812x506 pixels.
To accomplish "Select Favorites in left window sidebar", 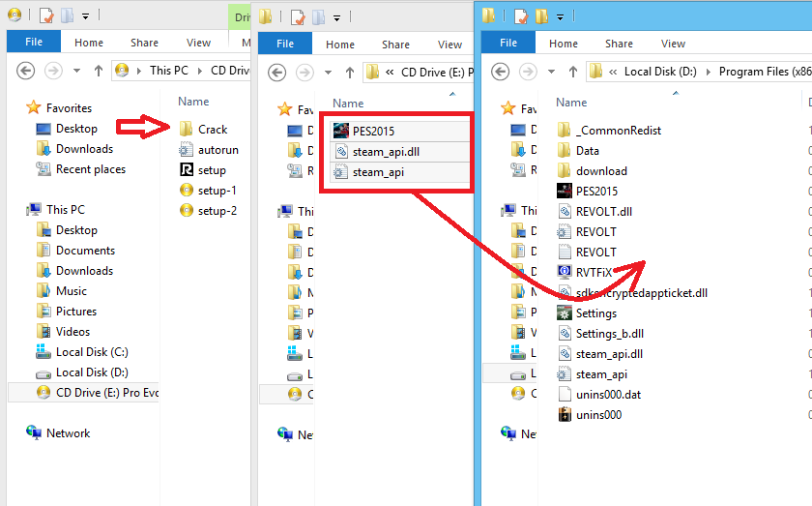I will (59, 107).
